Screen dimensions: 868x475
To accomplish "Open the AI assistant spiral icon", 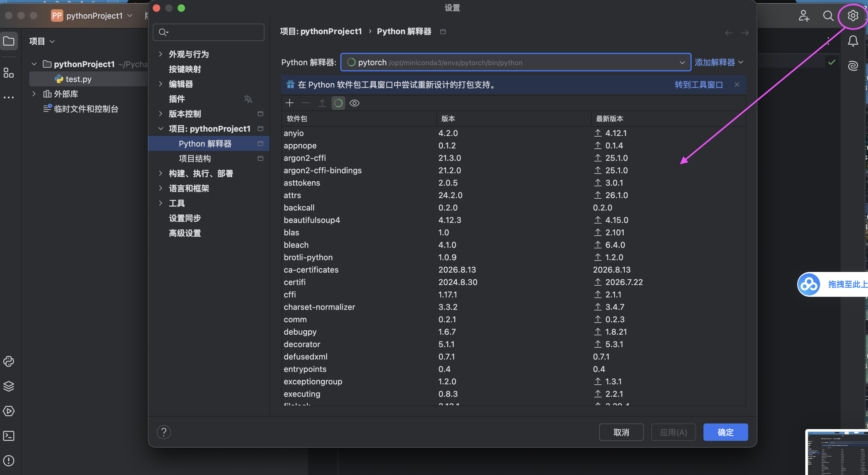I will (852, 66).
